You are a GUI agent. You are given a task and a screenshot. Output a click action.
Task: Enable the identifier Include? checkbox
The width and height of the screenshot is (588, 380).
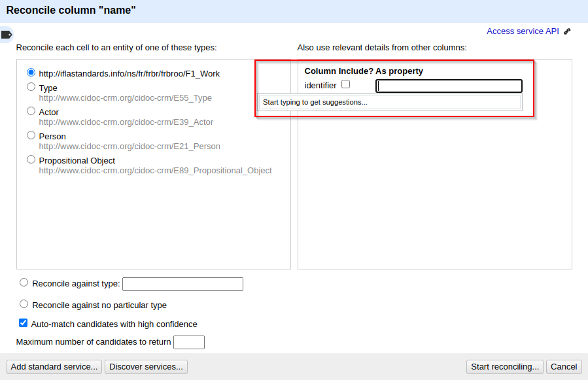point(345,84)
